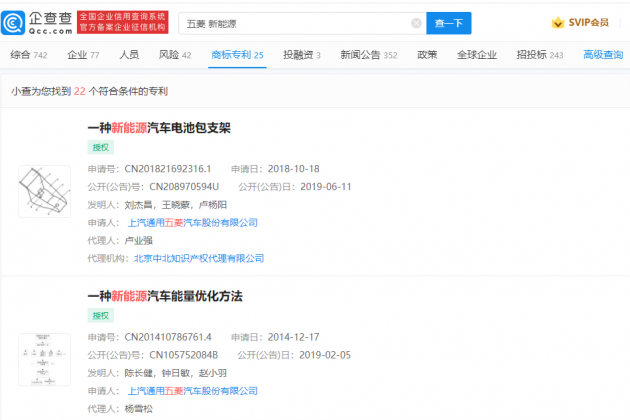630x420 pixels.
Task: Click the inventors 陈长健，钟日敏，赵小羽
Action: click(176, 373)
